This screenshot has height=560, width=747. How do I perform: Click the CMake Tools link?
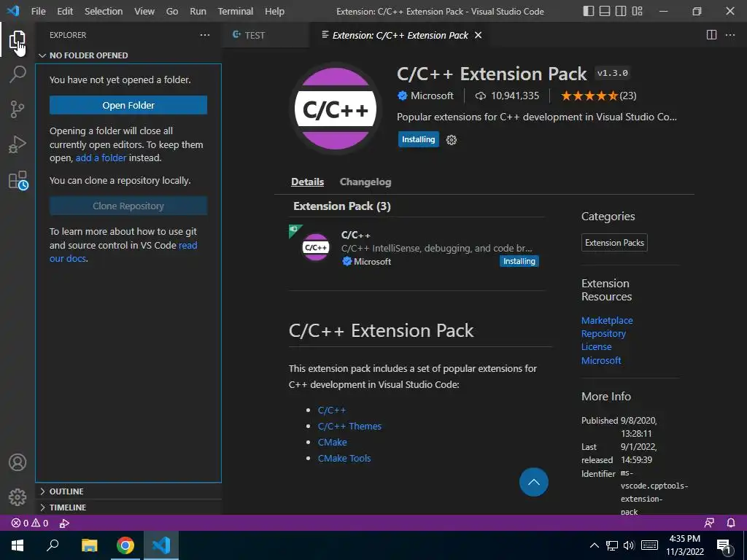click(344, 458)
